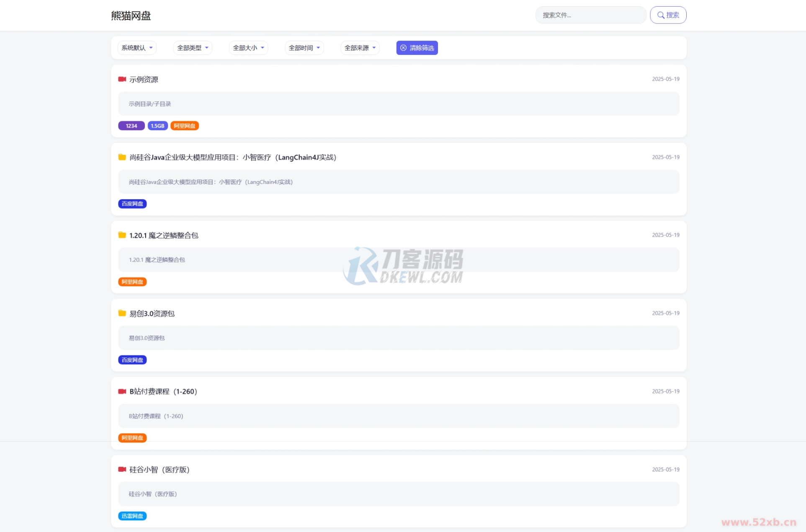Screen dimensions: 806x532
Task: Click the folder icon next to 易创3.0资源包
Action: (122, 313)
